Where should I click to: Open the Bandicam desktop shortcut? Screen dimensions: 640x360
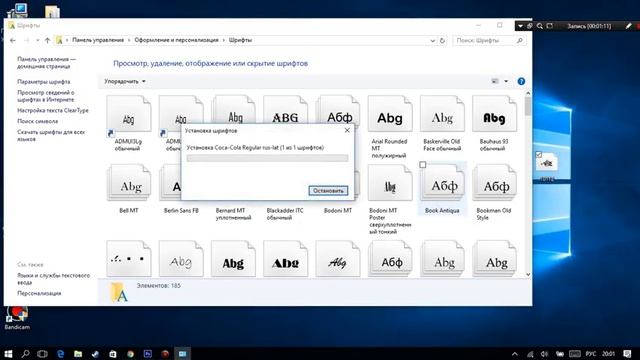(17, 318)
